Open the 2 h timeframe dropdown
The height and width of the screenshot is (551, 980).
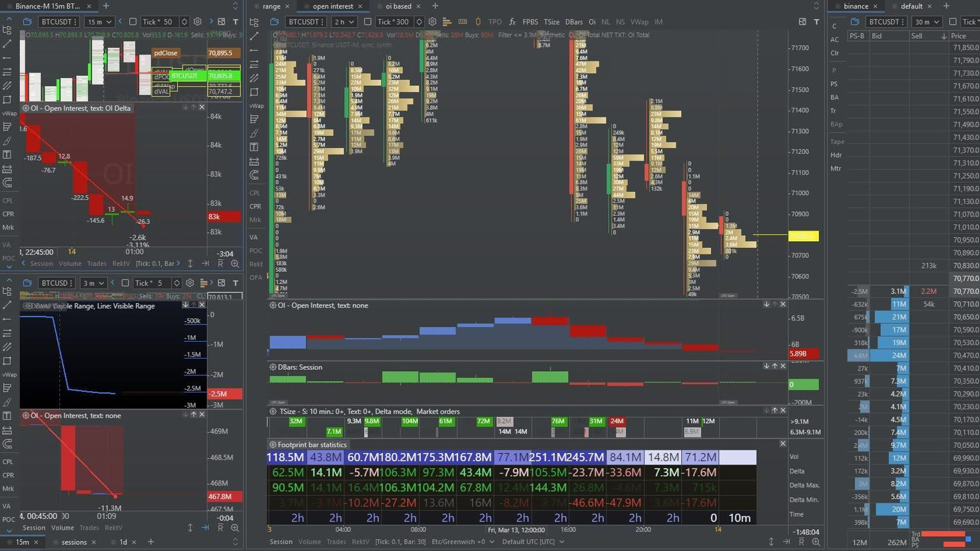pos(344,22)
